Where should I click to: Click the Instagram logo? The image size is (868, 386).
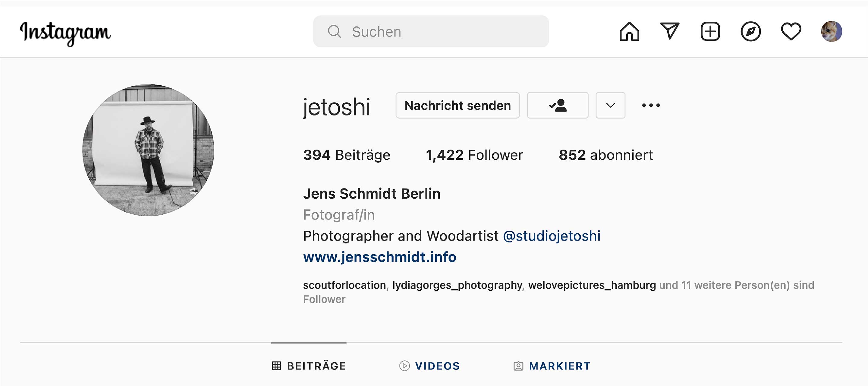pyautogui.click(x=65, y=33)
